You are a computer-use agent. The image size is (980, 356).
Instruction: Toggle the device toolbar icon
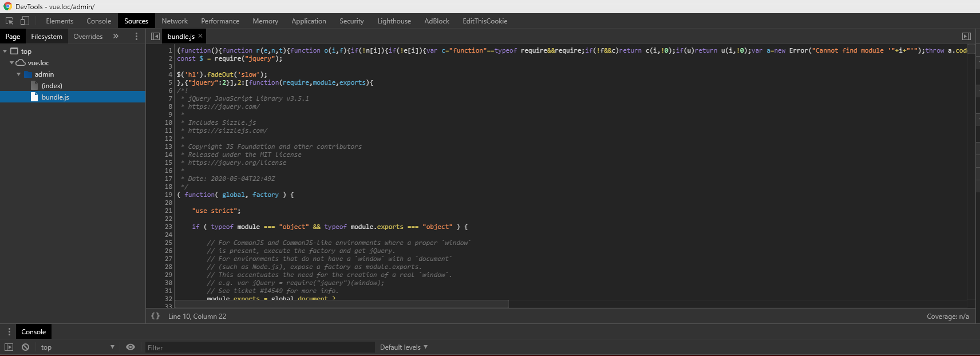[25, 21]
